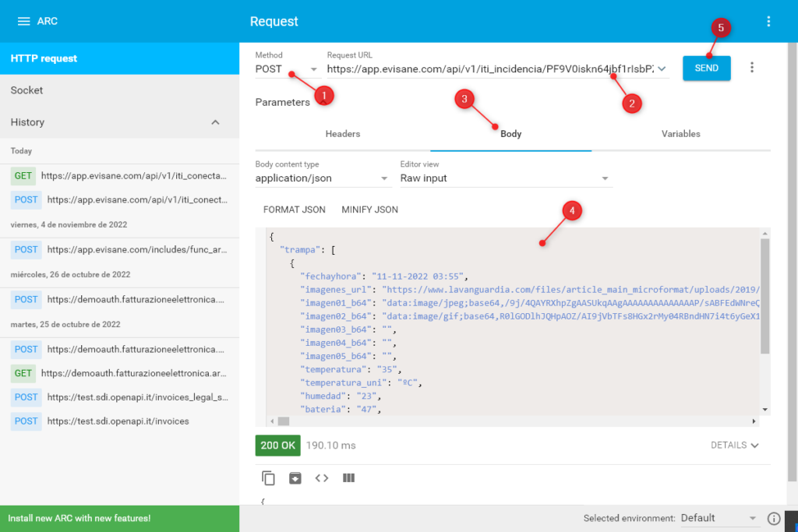Switch to the Variables tab

[x=680, y=134]
